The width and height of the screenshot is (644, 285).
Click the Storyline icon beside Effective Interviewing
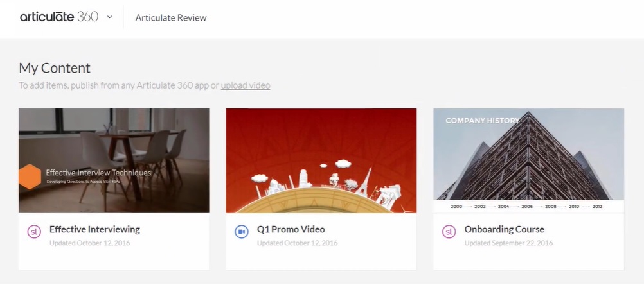[x=34, y=232]
